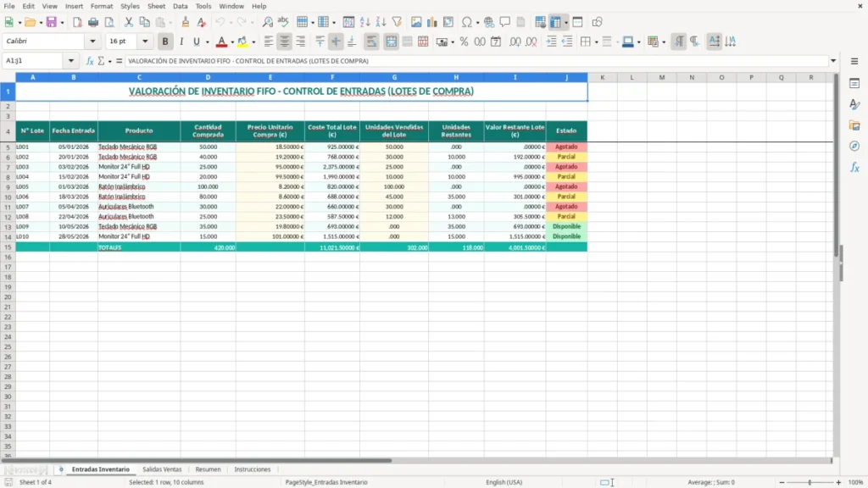The image size is (868, 488).
Task: Switch to the Salidas Ventas sheet tab
Action: pos(162,469)
